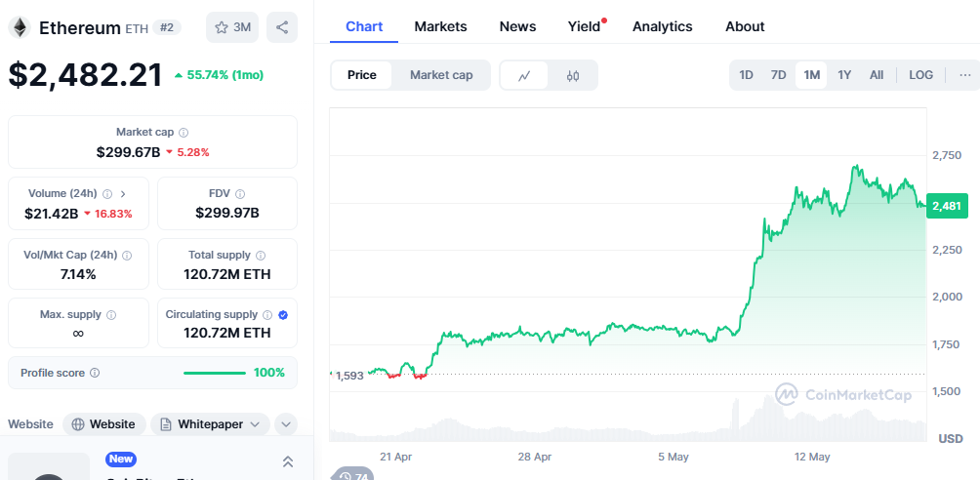980x480 pixels.
Task: Select the candlestick chart view icon
Action: 573,75
